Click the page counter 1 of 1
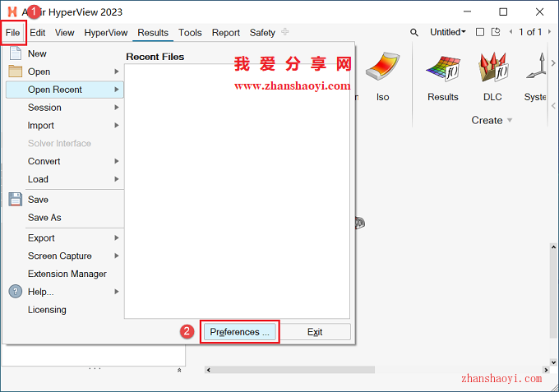This screenshot has height=392, width=559. (530, 32)
